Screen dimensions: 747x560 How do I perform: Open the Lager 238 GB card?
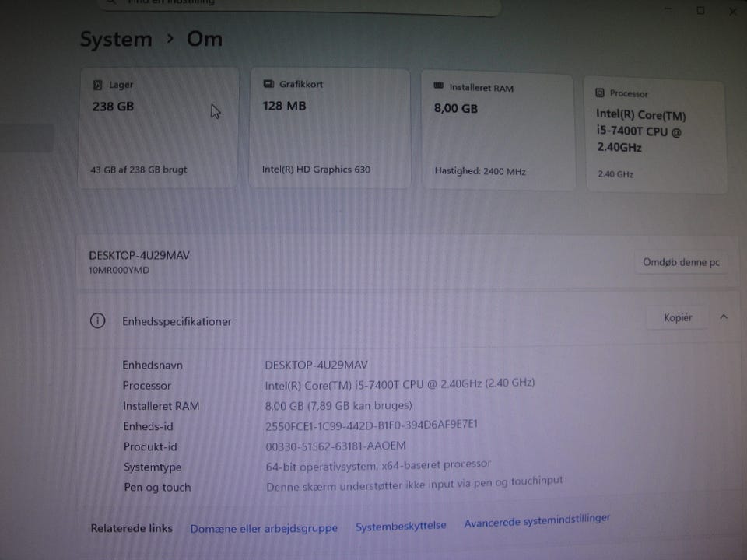pos(158,128)
